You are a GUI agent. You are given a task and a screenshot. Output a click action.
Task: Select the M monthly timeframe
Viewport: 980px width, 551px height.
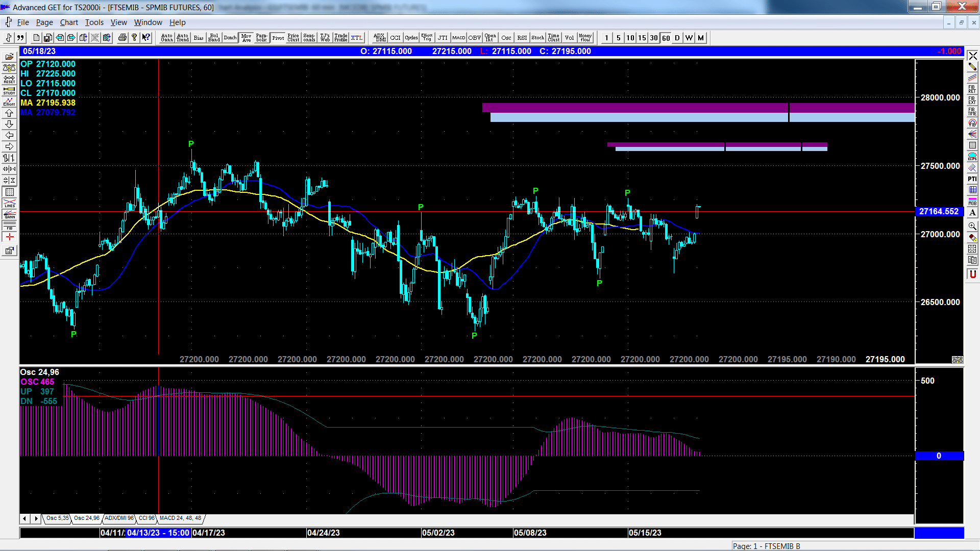tap(701, 38)
